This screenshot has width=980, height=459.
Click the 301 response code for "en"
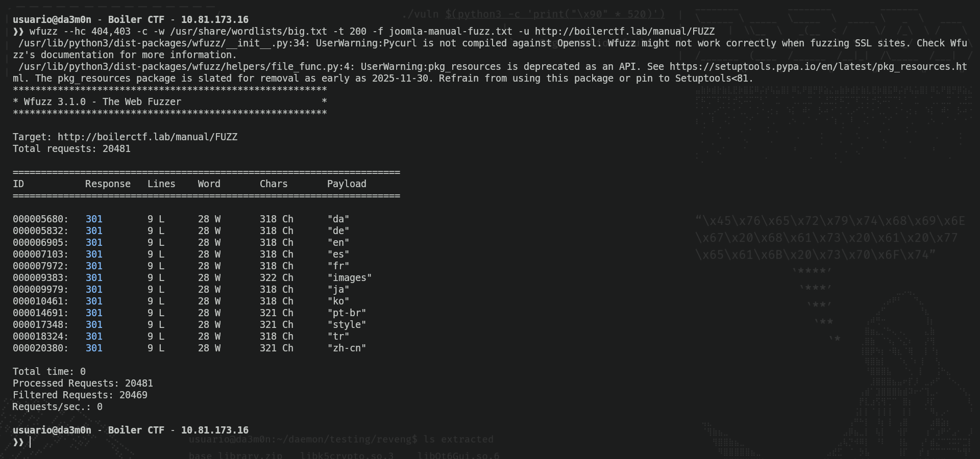tap(94, 243)
